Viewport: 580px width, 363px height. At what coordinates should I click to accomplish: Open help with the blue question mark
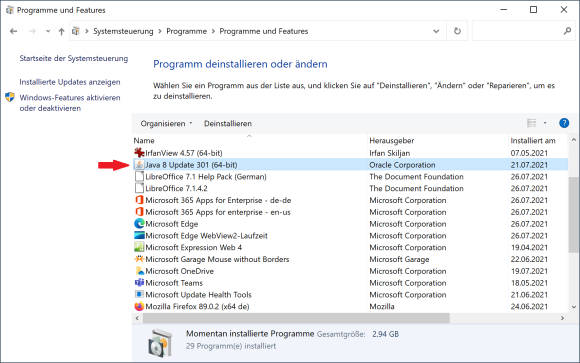click(x=564, y=123)
